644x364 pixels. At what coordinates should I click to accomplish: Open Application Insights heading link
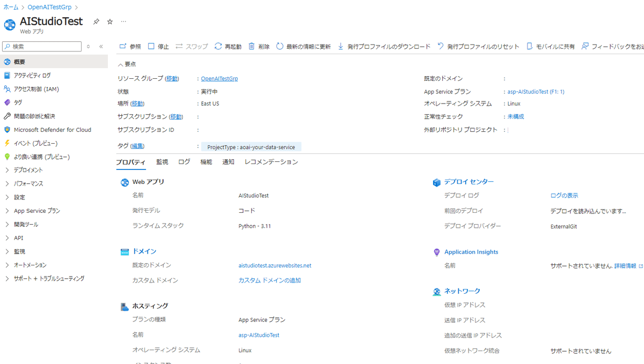tap(471, 252)
